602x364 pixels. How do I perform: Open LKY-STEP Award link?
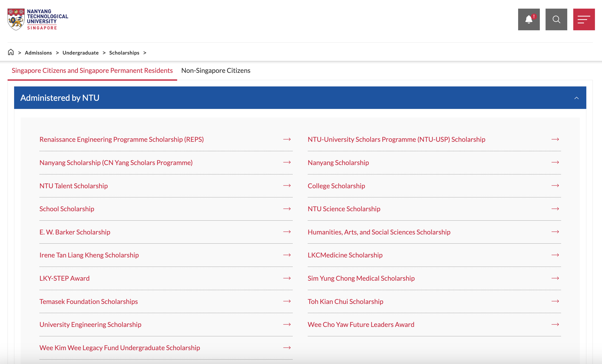click(65, 278)
